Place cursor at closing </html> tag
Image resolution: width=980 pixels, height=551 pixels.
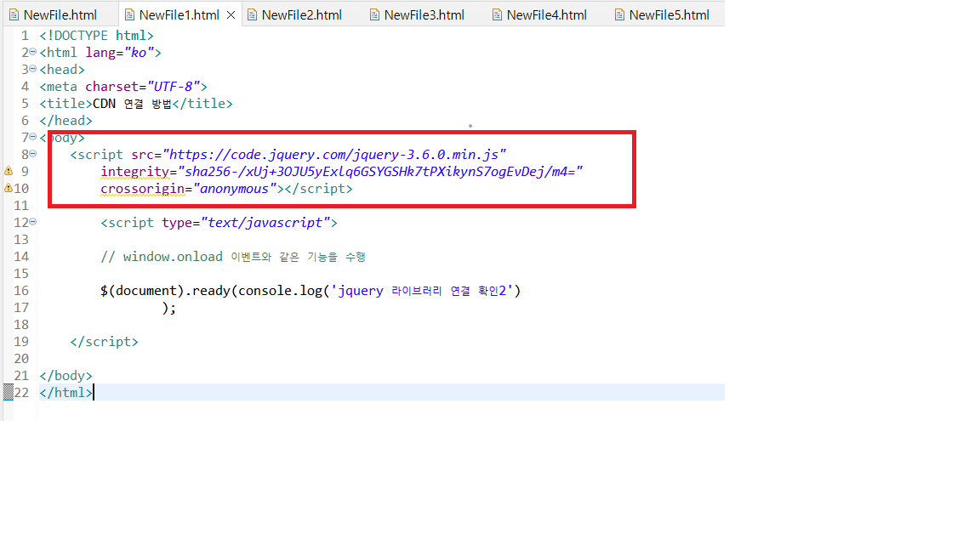click(66, 392)
